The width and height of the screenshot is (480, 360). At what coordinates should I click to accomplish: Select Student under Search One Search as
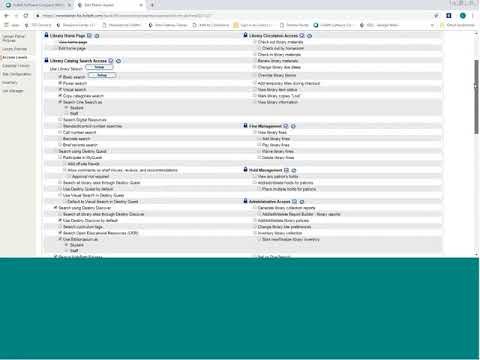(66, 107)
